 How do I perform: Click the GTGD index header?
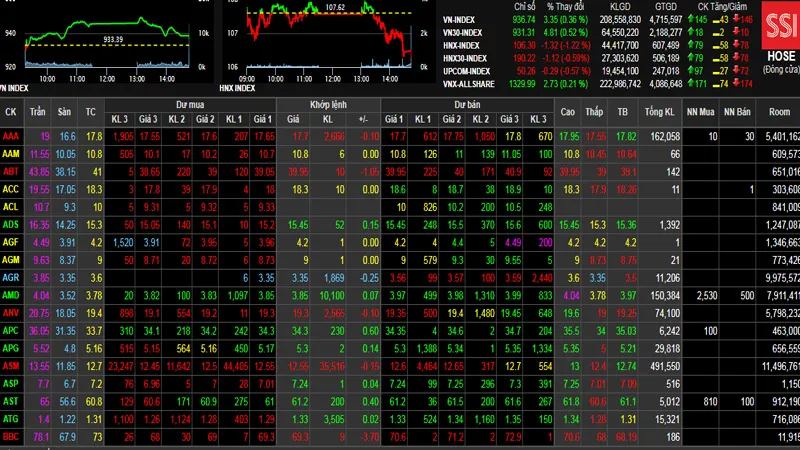[x=666, y=7]
